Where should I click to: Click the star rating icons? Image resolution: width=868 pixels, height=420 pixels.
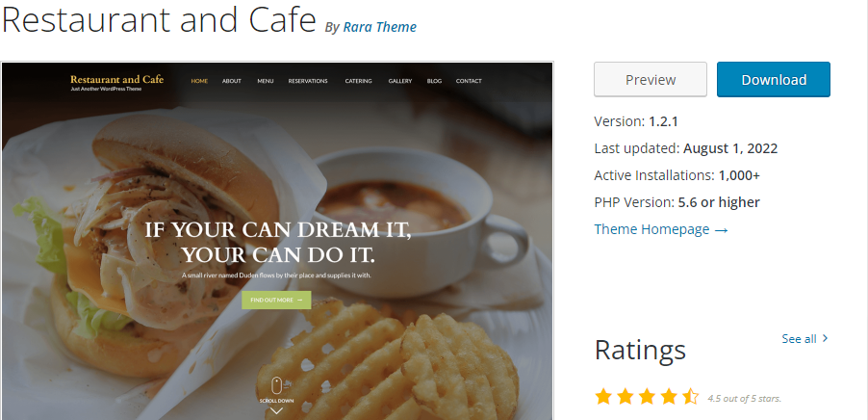click(647, 397)
